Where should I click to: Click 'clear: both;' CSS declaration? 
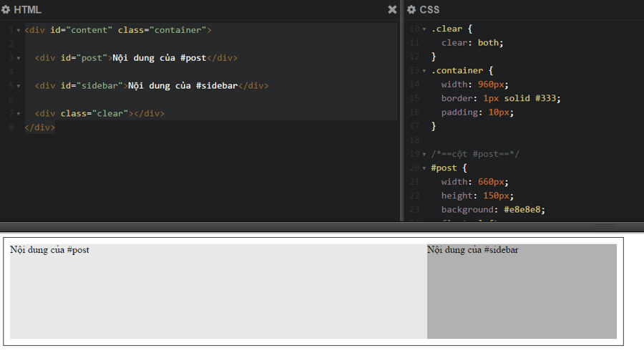[472, 43]
